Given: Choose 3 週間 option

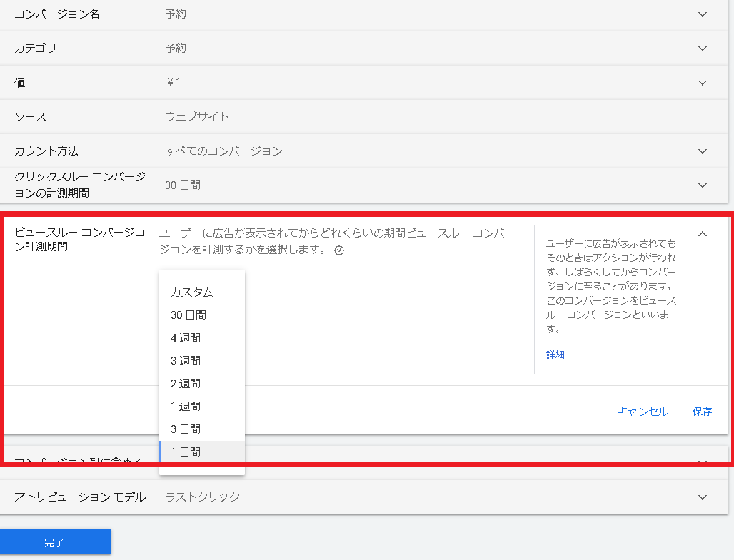Looking at the screenshot, I should (202, 361).
